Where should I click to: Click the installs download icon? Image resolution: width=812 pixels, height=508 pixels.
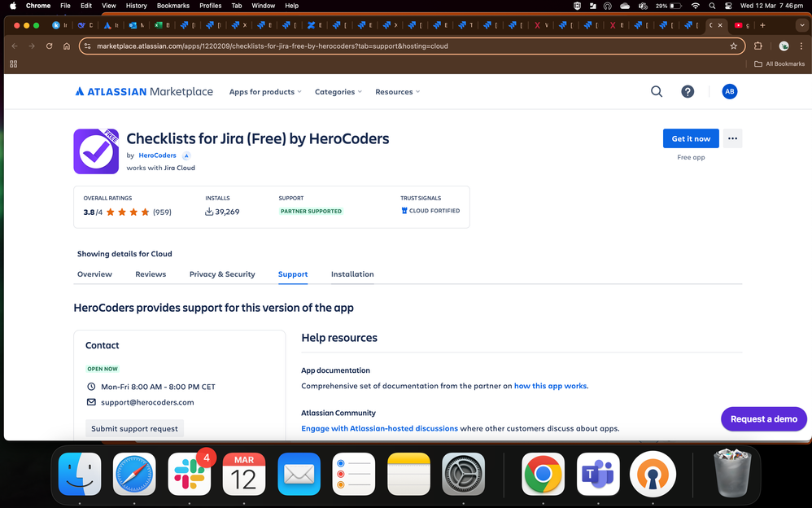click(209, 212)
